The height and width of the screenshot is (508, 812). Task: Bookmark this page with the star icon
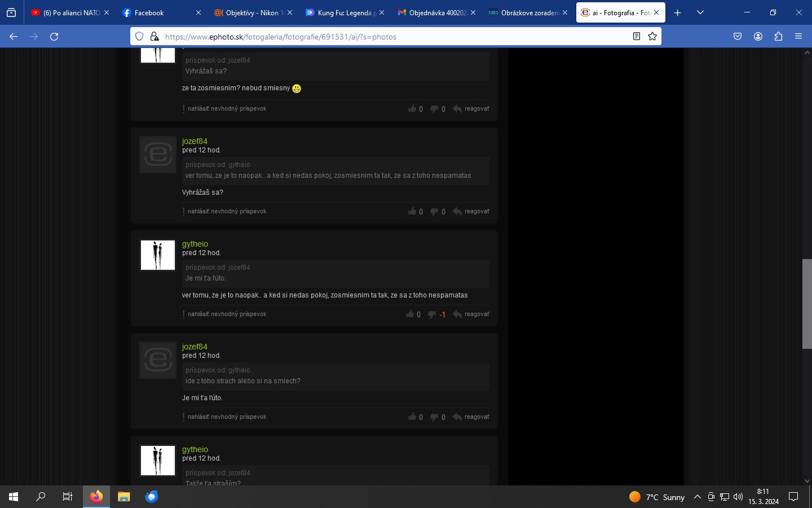click(x=652, y=37)
